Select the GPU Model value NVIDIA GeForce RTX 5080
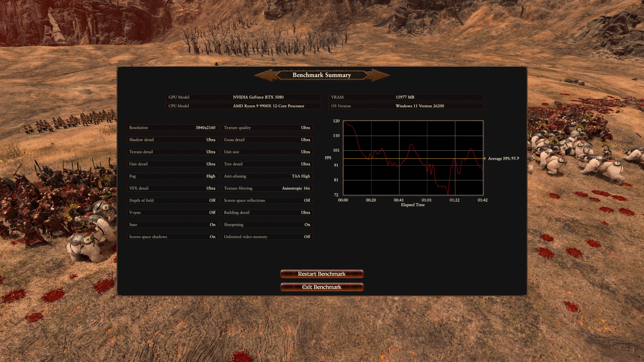 click(x=258, y=97)
